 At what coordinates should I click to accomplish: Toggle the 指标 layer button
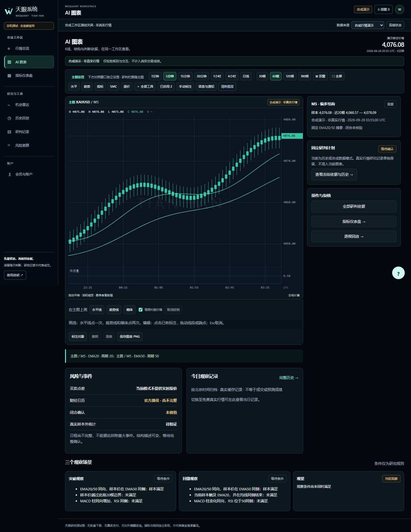pos(100,86)
